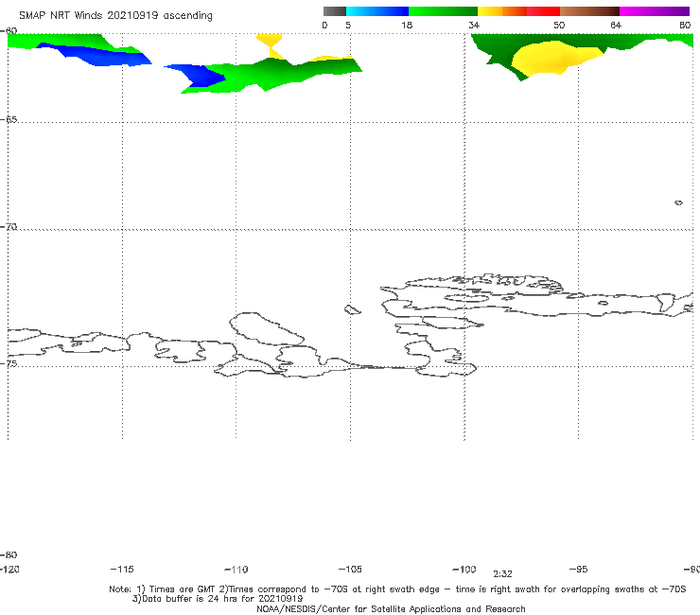
Task: Click the latitude label '-75'
Action: pyautogui.click(x=9, y=363)
